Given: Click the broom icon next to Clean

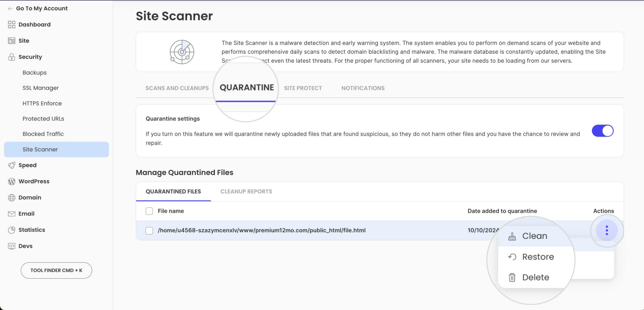Looking at the screenshot, I should 512,236.
